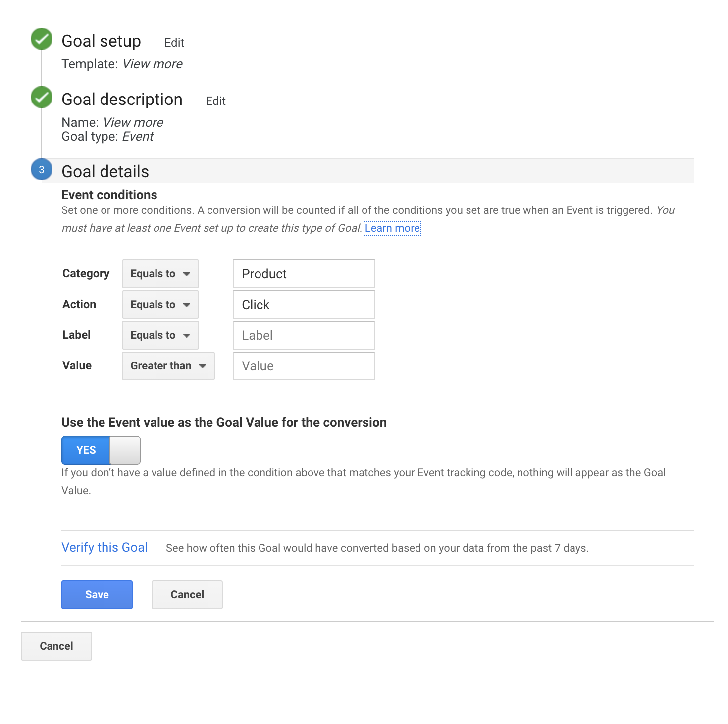Click the bottom-left Cancel button
This screenshot has width=728, height=724.
pyautogui.click(x=56, y=646)
